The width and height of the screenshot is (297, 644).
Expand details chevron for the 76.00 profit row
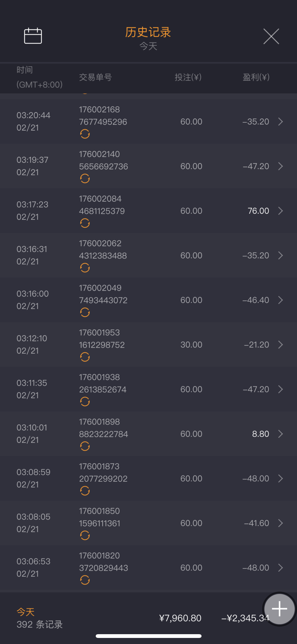tap(280, 211)
